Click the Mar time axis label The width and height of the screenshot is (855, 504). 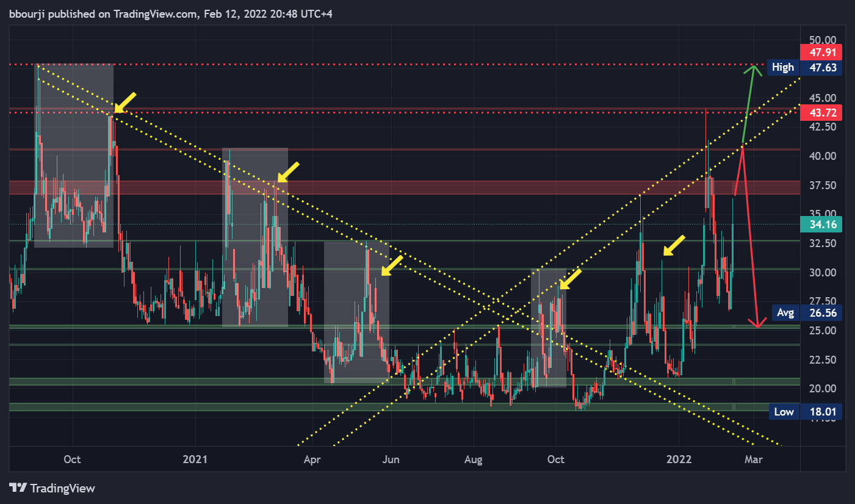point(754,459)
